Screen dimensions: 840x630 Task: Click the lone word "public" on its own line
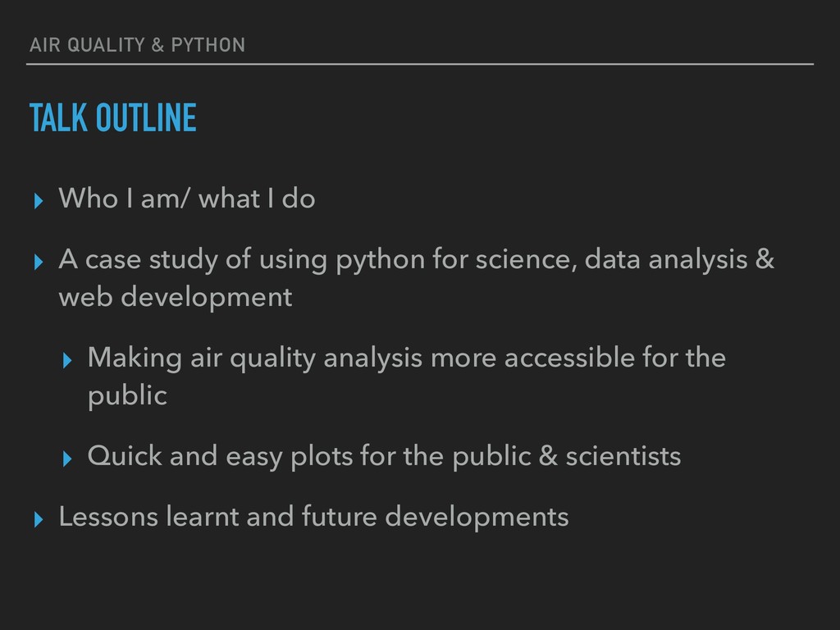tap(127, 396)
